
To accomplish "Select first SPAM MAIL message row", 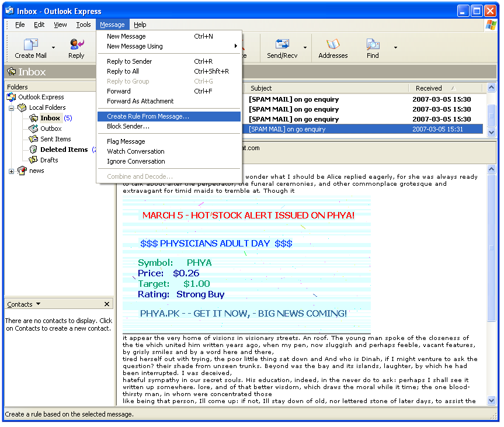I will coord(363,99).
